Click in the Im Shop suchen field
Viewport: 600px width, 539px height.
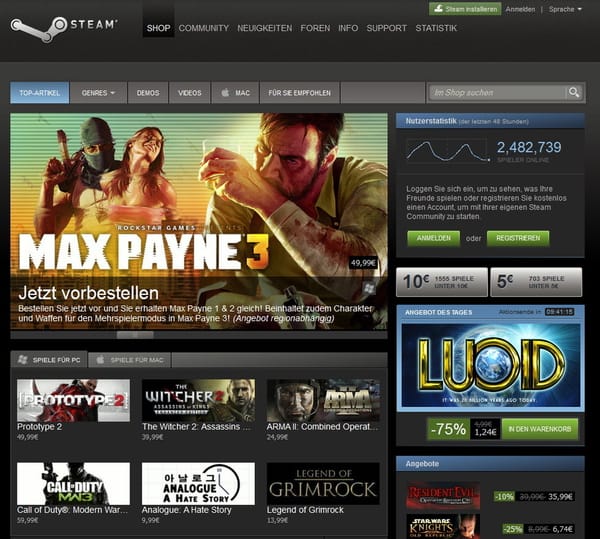point(497,93)
